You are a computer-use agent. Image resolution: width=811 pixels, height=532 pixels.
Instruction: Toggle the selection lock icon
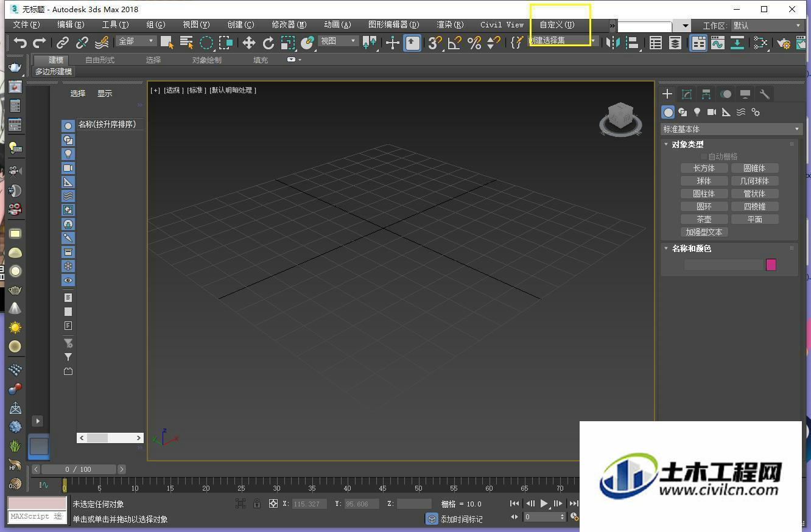tap(257, 503)
